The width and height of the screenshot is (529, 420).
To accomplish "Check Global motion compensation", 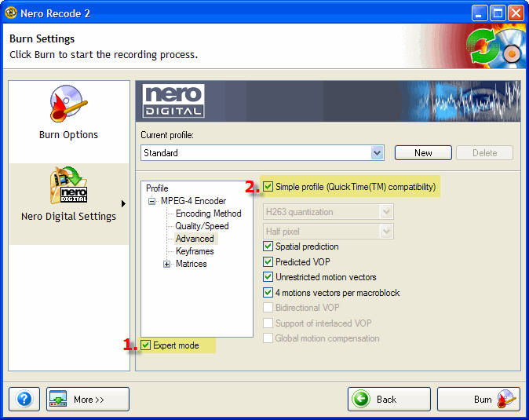I will click(x=268, y=338).
